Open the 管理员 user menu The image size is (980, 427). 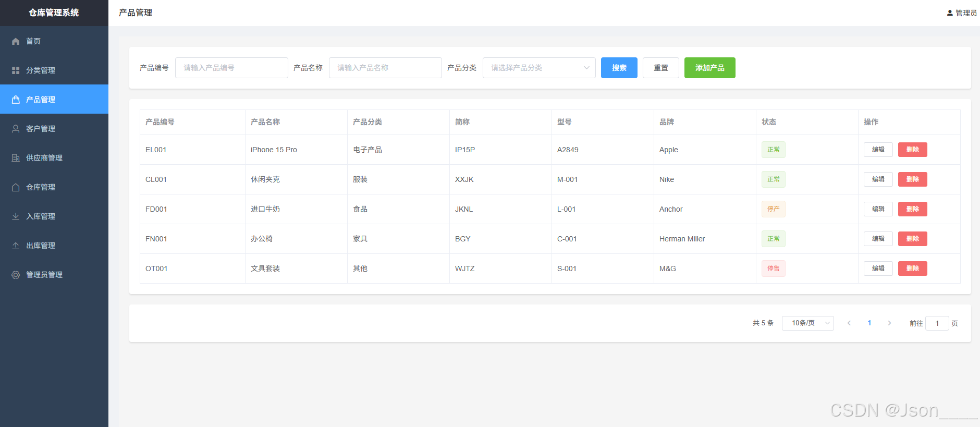(962, 13)
